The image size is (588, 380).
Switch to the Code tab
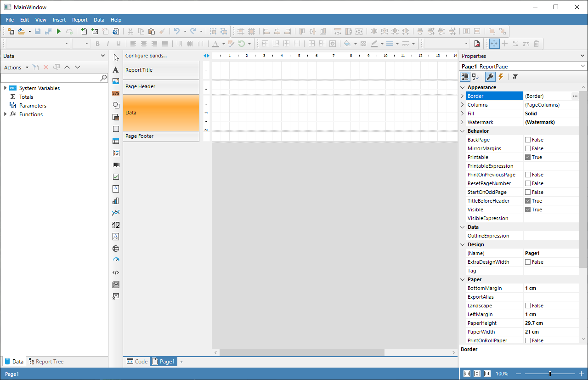click(136, 361)
